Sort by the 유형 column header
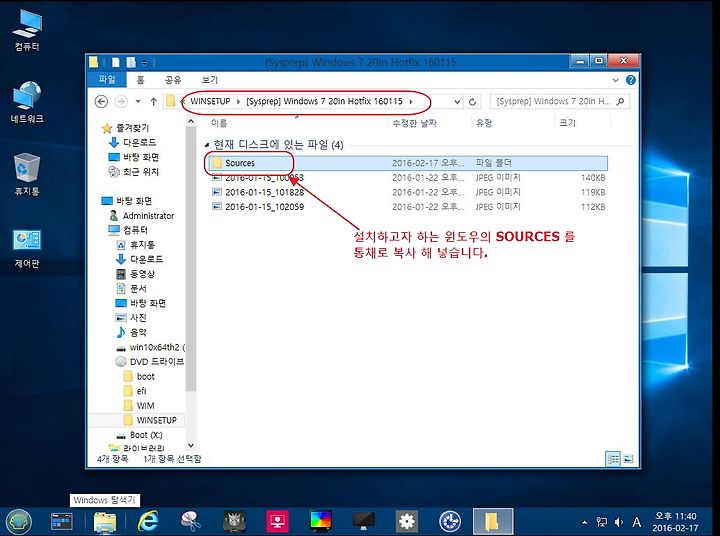720x536 pixels. (x=484, y=123)
